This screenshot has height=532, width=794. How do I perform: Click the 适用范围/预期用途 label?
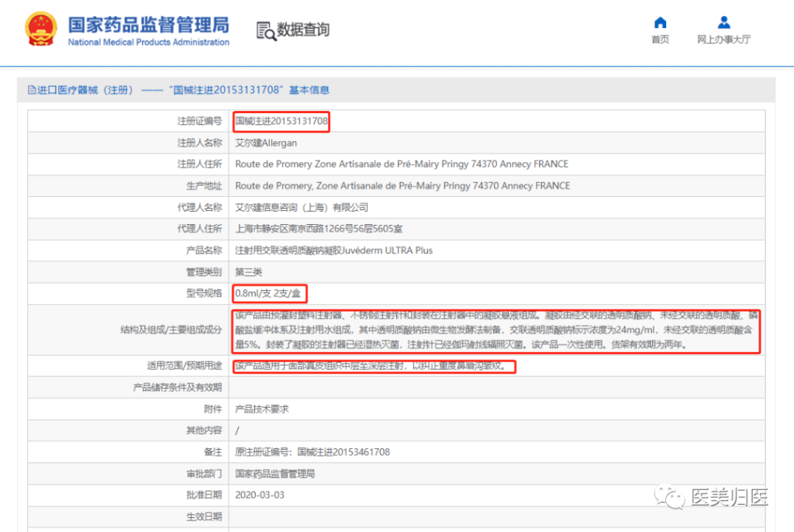pos(185,366)
